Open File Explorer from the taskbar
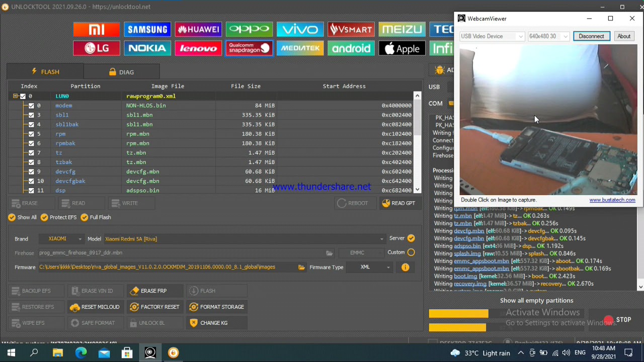This screenshot has width=644, height=362. (x=57, y=353)
